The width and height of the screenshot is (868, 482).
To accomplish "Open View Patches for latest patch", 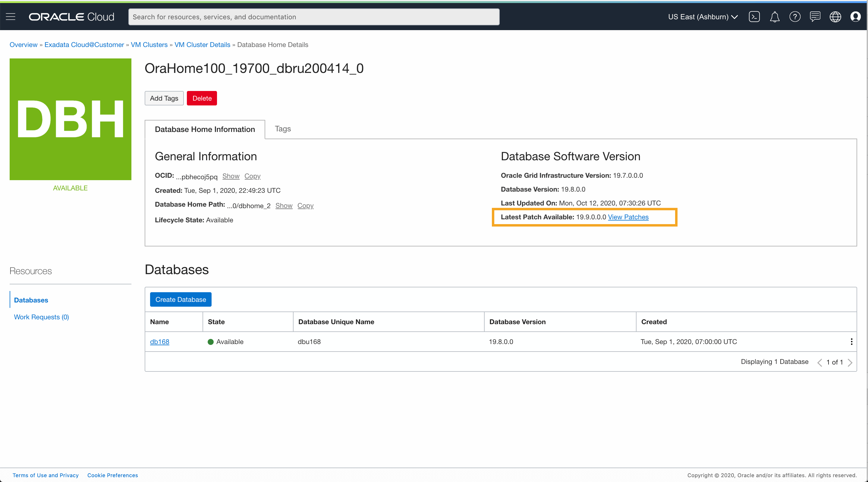I will [628, 217].
